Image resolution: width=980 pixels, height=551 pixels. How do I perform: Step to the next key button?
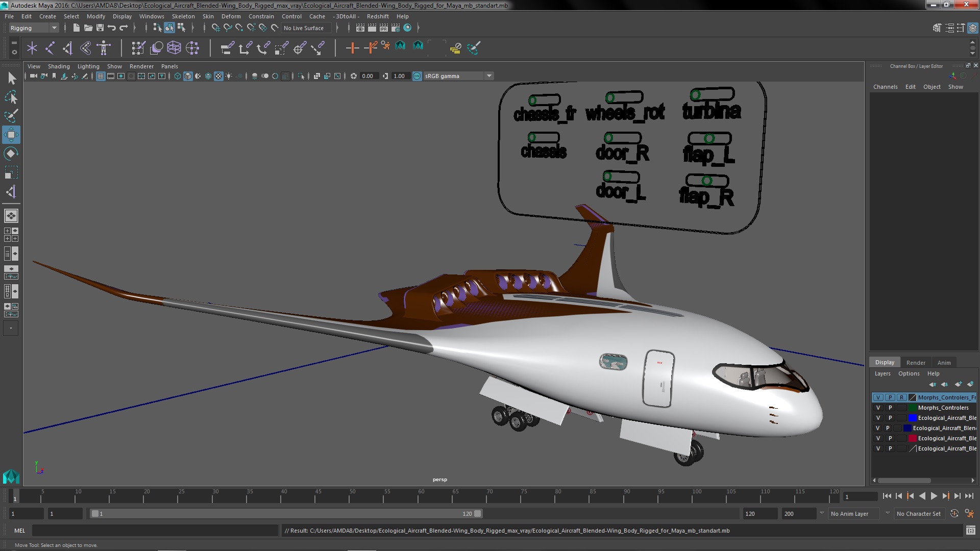[x=945, y=496]
